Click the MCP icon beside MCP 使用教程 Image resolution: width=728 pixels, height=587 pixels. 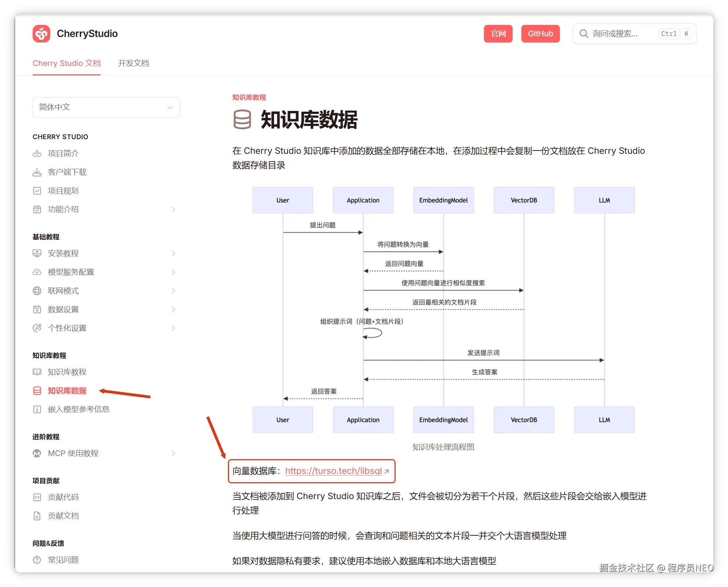pos(37,453)
